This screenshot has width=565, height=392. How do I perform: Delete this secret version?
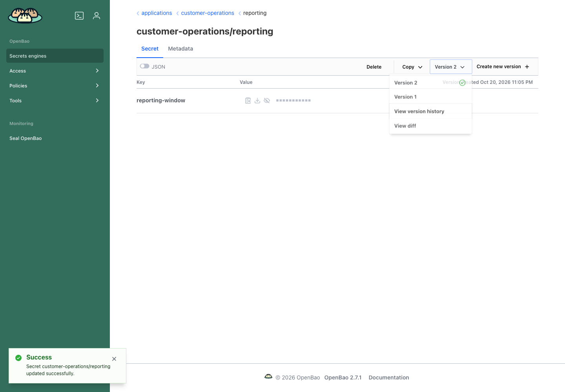click(374, 67)
